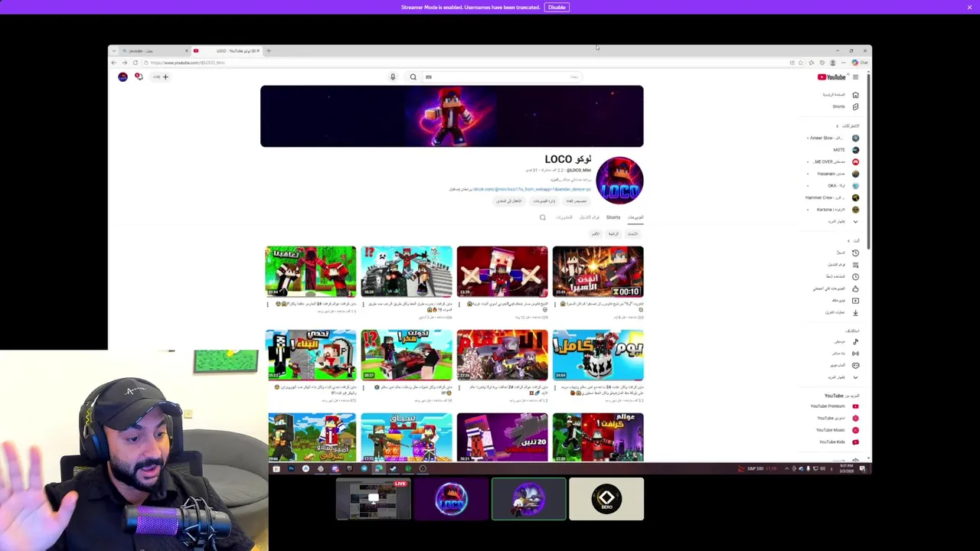Select the LOCO logo scene thumbnail
The width and height of the screenshot is (980, 551).
pos(451,499)
